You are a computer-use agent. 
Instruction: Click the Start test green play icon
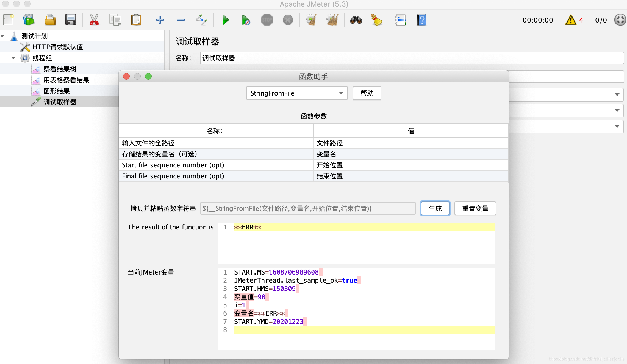click(x=225, y=20)
